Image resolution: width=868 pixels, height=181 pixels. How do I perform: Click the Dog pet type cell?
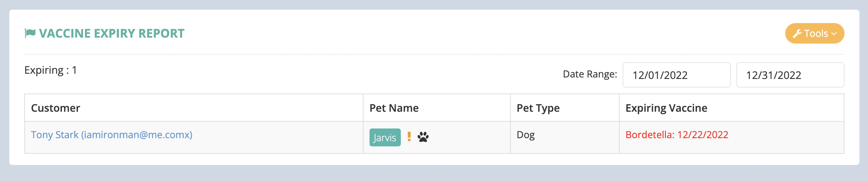[526, 135]
